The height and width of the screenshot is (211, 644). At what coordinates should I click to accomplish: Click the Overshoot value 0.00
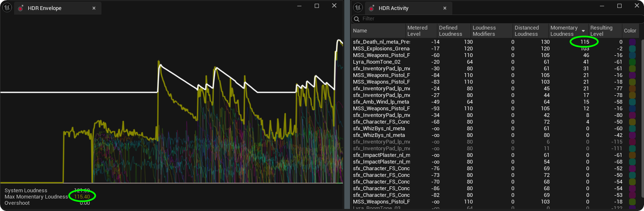85,203
